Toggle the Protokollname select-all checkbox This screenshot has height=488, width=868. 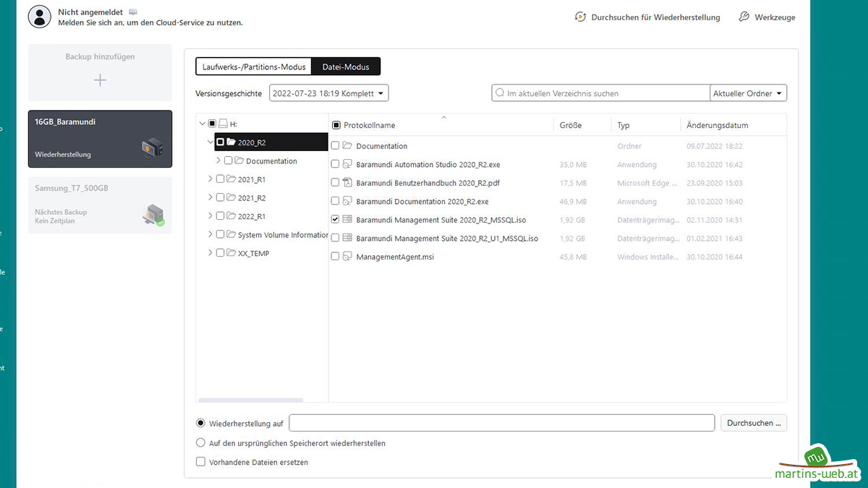pyautogui.click(x=336, y=125)
